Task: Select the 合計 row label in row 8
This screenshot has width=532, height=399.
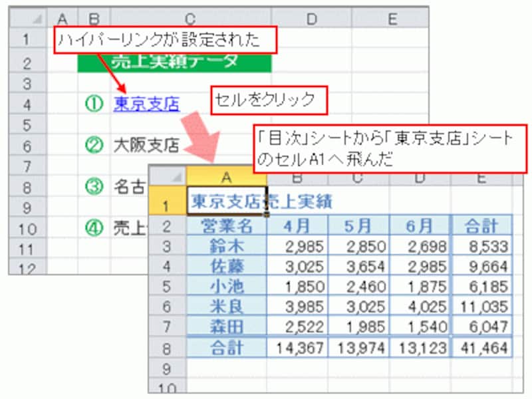Action: click(x=227, y=347)
